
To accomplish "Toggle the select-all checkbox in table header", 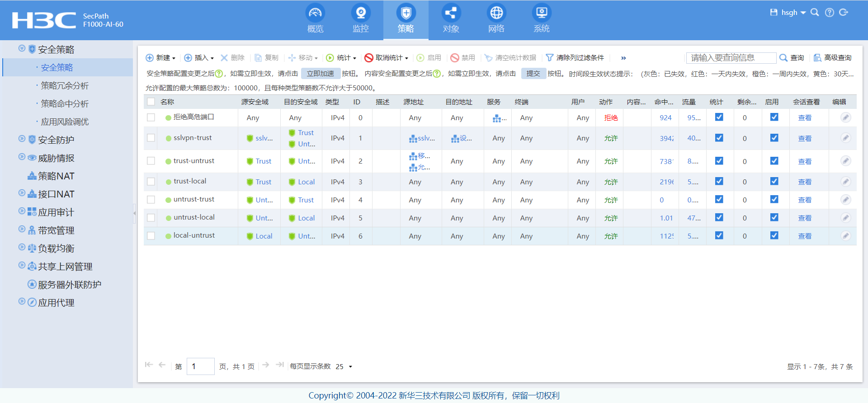I will [151, 102].
